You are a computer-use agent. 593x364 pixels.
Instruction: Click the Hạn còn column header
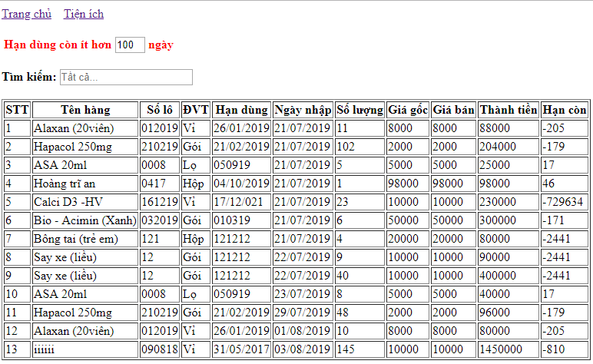(x=565, y=110)
